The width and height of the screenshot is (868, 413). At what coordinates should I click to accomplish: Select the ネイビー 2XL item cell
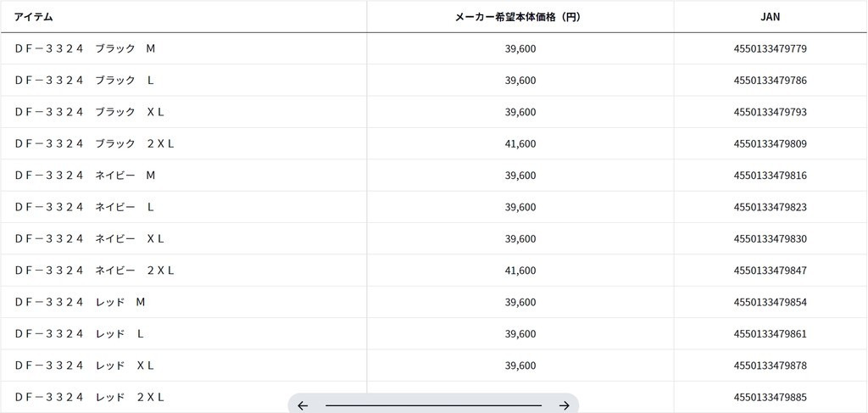[94, 271]
